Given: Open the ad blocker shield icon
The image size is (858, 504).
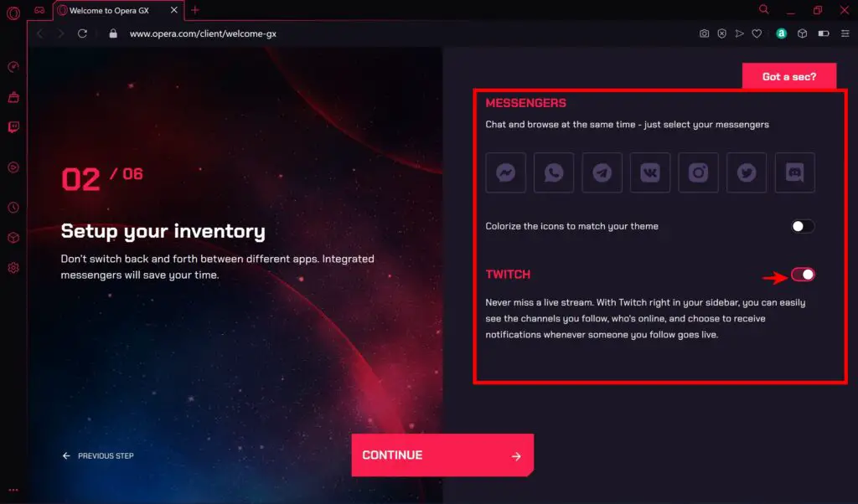Looking at the screenshot, I should coord(721,33).
